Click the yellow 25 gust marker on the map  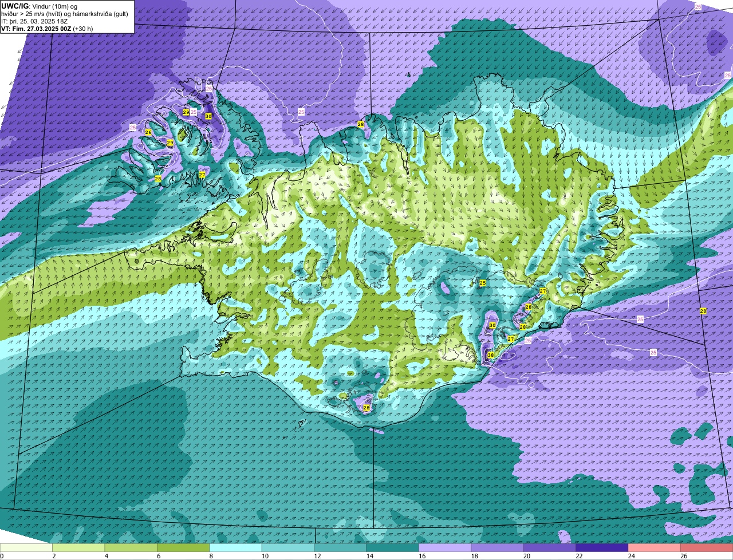(483, 283)
